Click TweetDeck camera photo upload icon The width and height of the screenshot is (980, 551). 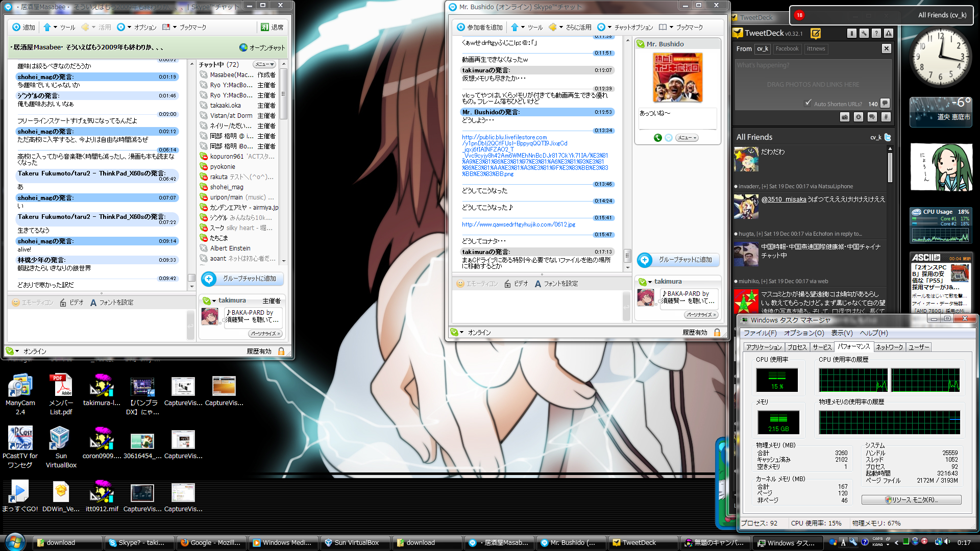point(845,117)
